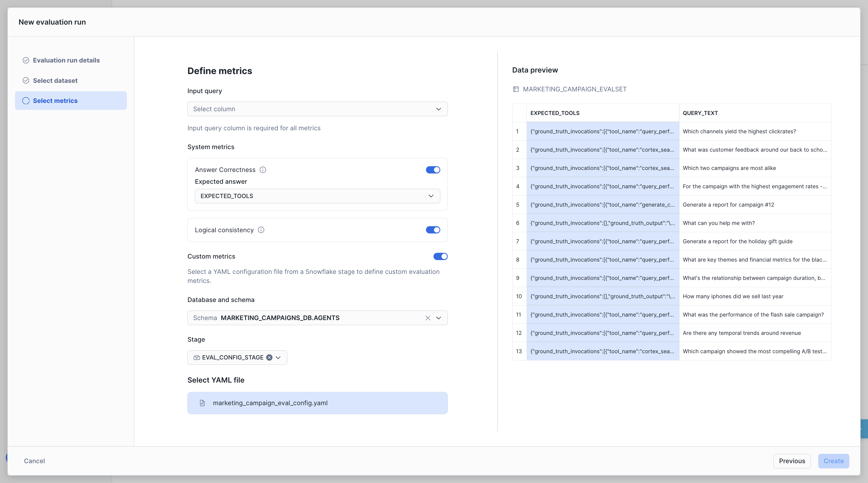
Task: Open the Stage selection dropdown
Action: [278, 357]
